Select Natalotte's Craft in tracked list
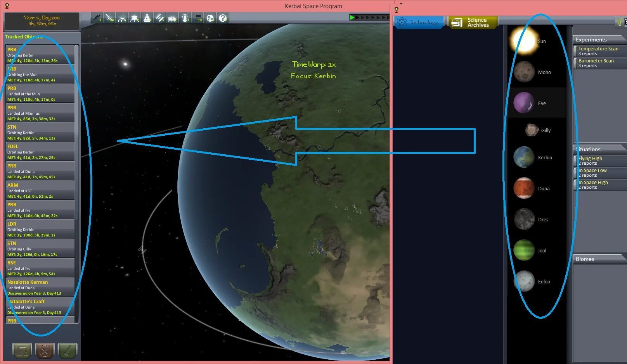 40,307
